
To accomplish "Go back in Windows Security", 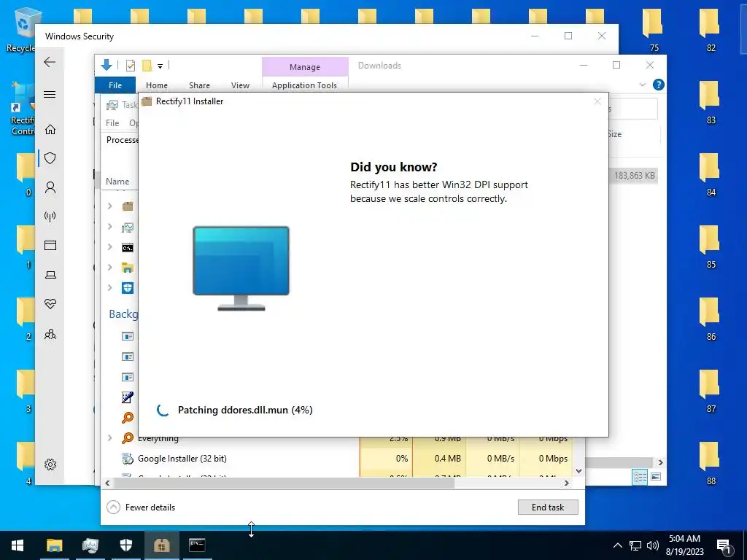I will tap(50, 62).
